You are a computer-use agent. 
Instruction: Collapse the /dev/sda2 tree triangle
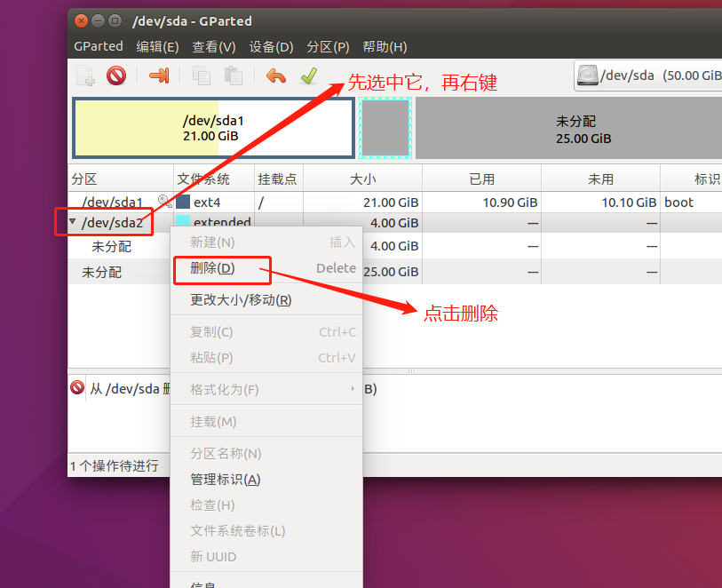point(73,221)
